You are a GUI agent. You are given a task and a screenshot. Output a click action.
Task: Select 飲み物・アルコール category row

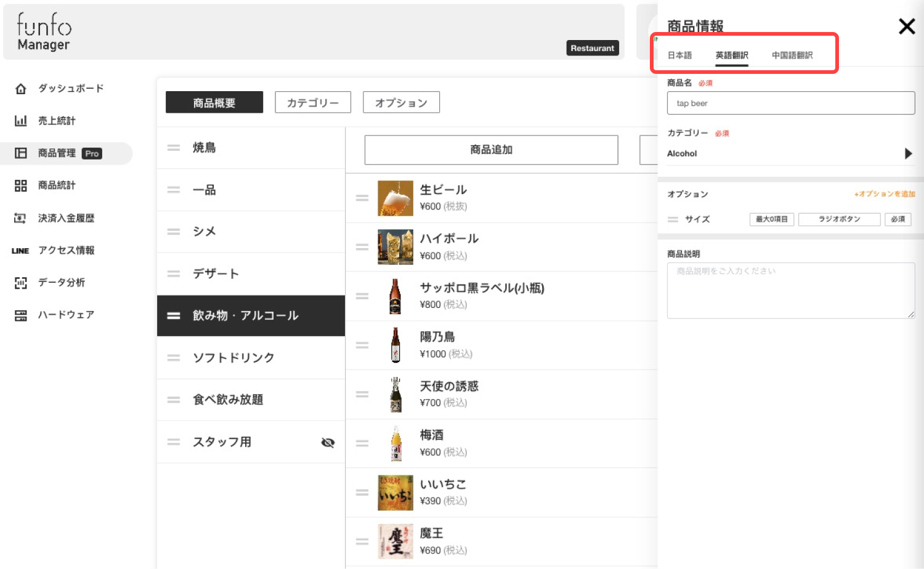click(251, 316)
